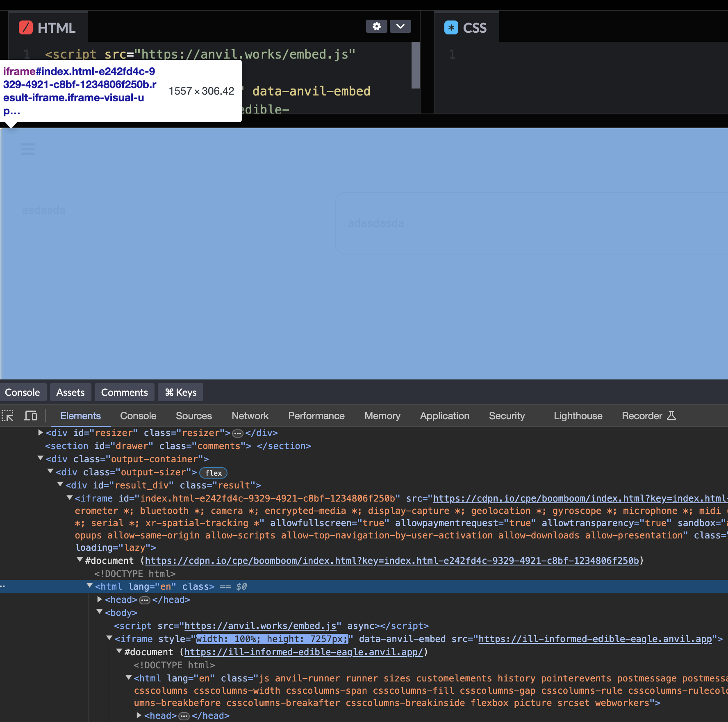Collapse the boomboom iframe node
728x722 pixels.
(70, 497)
